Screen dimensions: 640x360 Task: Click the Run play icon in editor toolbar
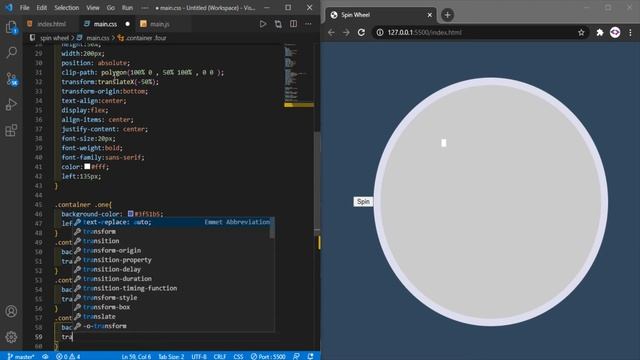tap(263, 24)
